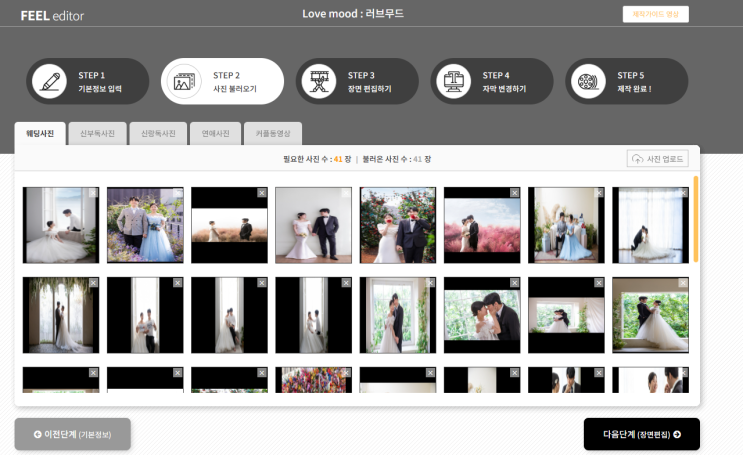The height and width of the screenshot is (455, 743).
Task: Click the 필요한 사진 수 : 41 장 text
Action: click(x=317, y=159)
